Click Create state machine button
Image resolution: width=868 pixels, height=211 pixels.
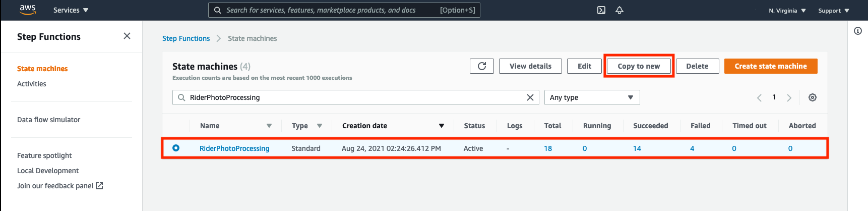pos(771,66)
